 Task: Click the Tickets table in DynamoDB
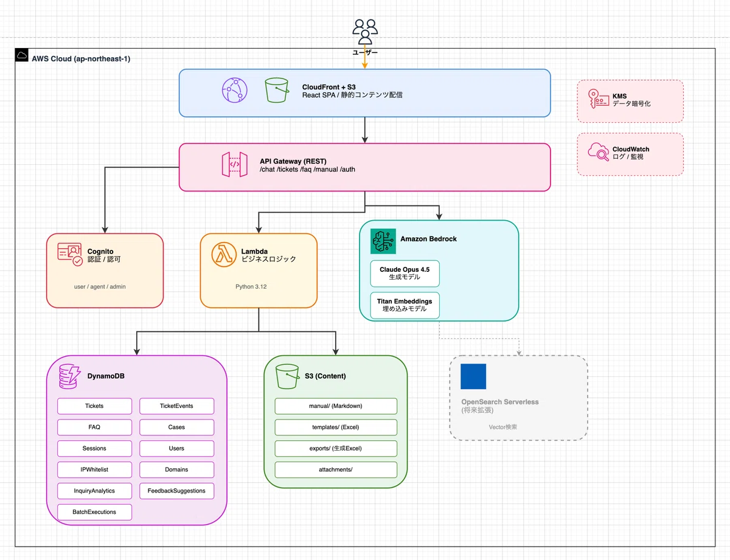tap(94, 406)
